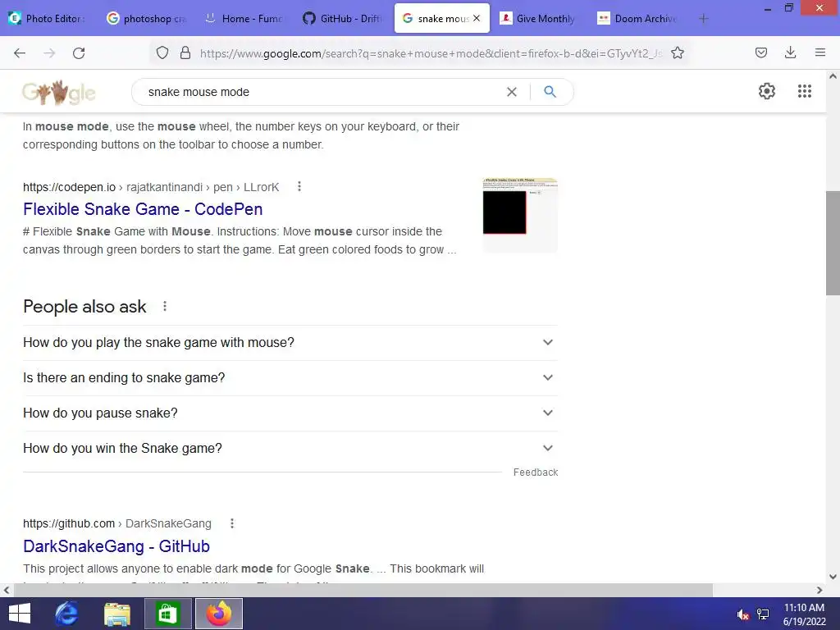
Task: Close the snake mouse mode tab
Action: click(x=477, y=18)
